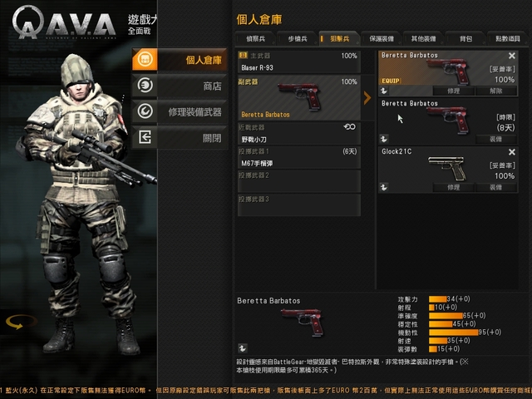Viewport: 532px width, 399px height.
Task: Select the Glock21C pistol thumbnail
Action: pos(447,168)
